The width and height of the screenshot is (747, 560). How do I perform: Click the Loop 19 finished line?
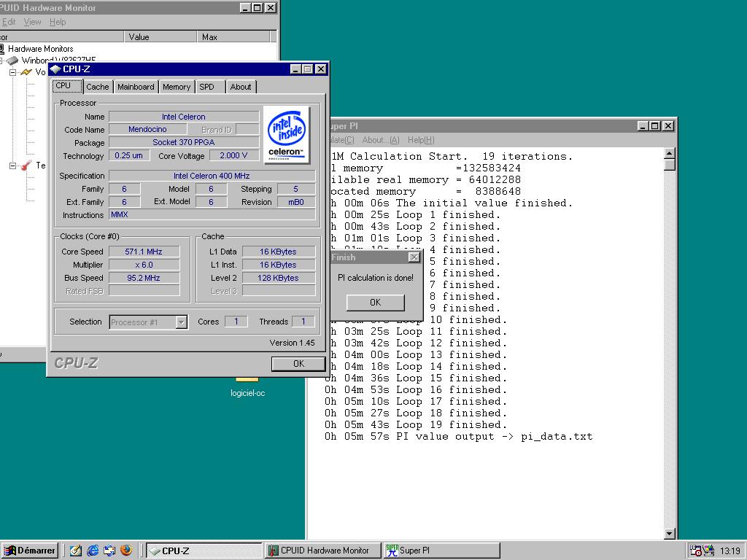416,425
